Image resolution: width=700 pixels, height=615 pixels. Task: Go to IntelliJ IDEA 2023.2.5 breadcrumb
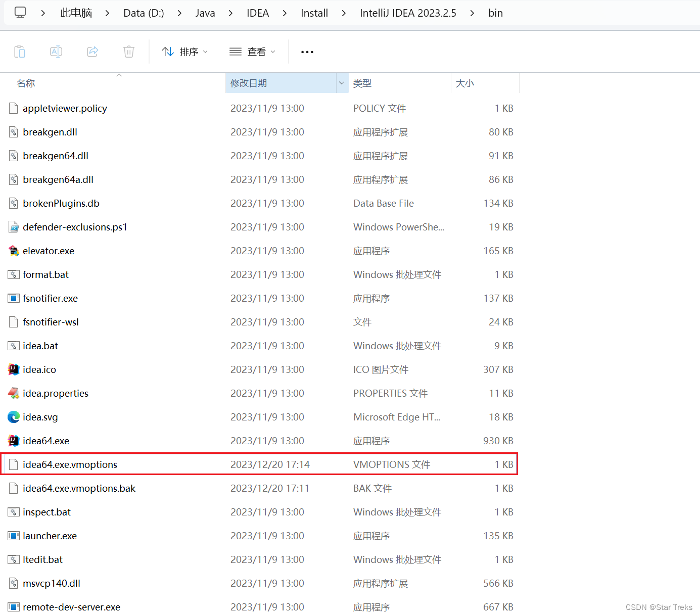pos(408,13)
